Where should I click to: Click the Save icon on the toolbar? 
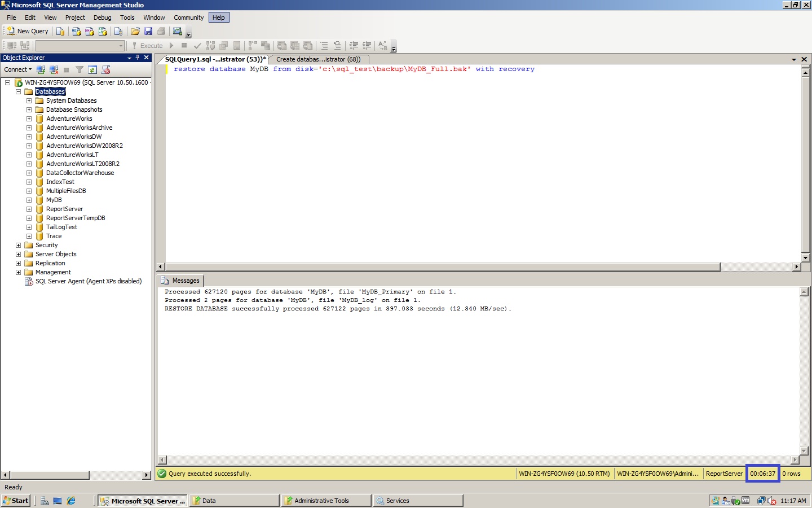click(148, 31)
